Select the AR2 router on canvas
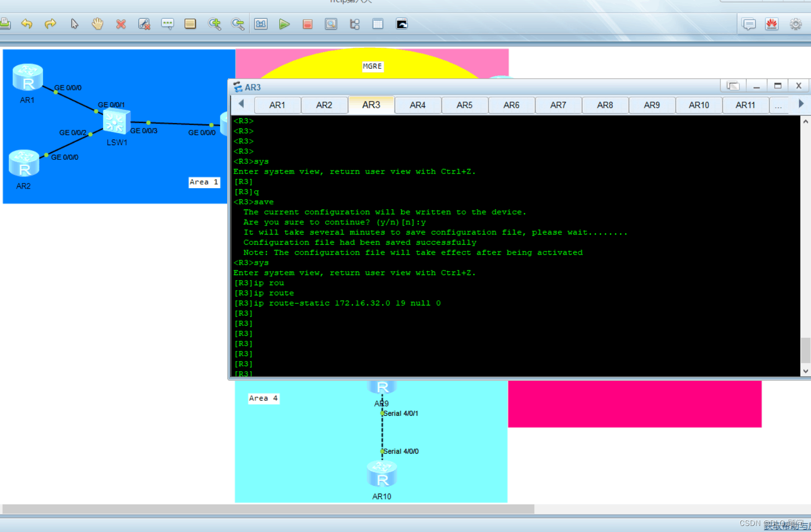 (24, 163)
